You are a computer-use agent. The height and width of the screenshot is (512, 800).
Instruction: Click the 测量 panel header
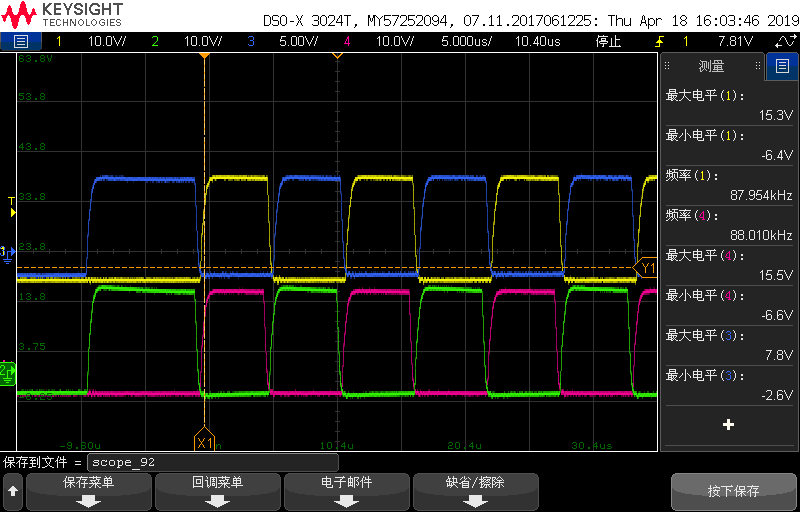(x=712, y=66)
